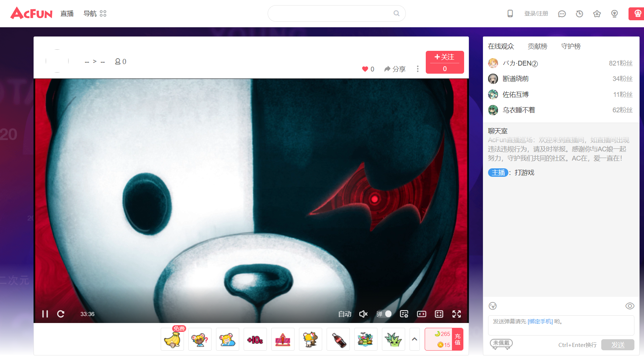Image resolution: width=644 pixels, height=358 pixels.
Task: Switch to the 守护榜 tab
Action: click(x=571, y=46)
